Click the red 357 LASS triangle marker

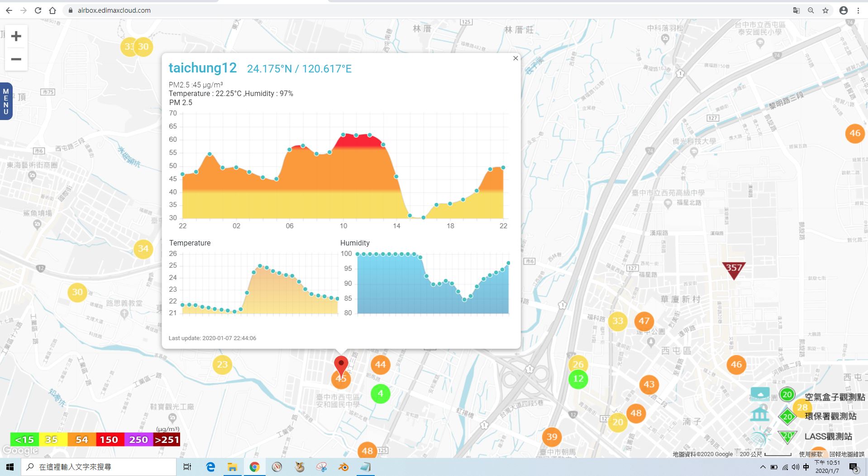[x=734, y=270]
